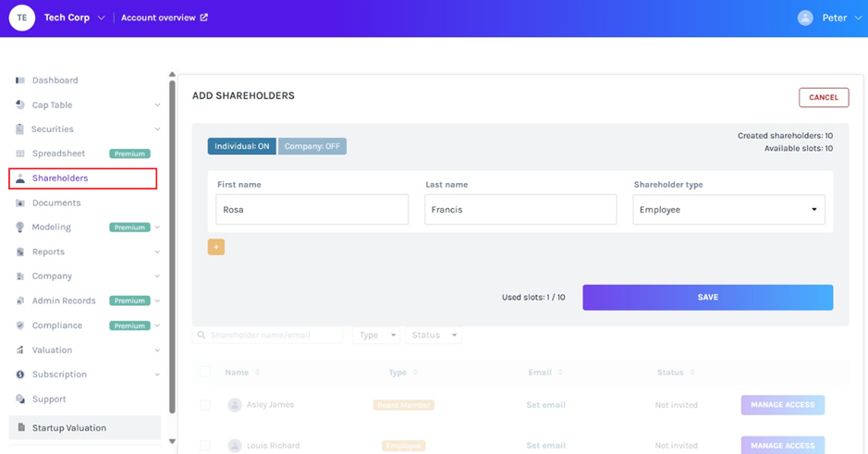The width and height of the screenshot is (868, 454).
Task: Click the sidebar vertical scrollbar
Action: point(172,250)
